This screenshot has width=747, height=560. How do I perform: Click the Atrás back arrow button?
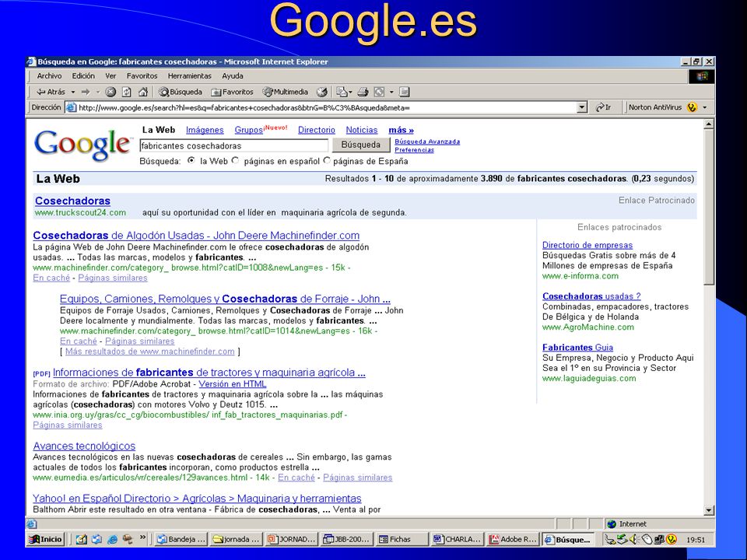(x=51, y=92)
